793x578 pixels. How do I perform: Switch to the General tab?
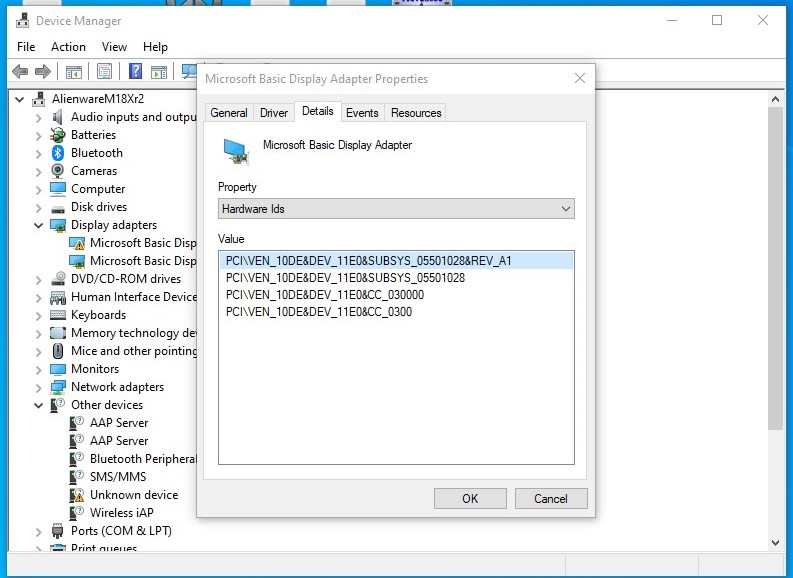coord(229,113)
